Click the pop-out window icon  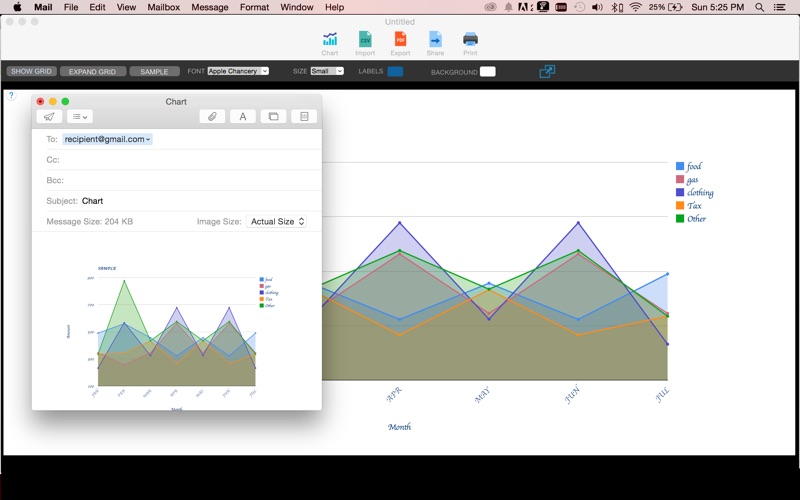click(x=547, y=71)
